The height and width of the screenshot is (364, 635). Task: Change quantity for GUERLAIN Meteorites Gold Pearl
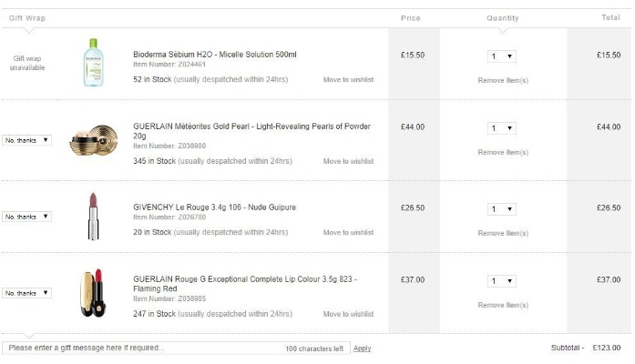[x=502, y=128]
